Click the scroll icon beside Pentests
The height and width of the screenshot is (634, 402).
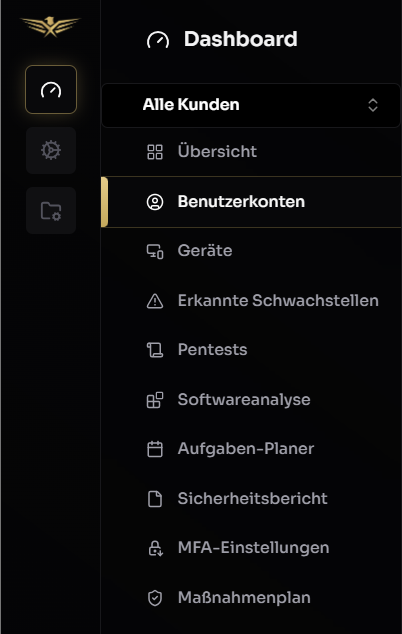[x=155, y=350]
